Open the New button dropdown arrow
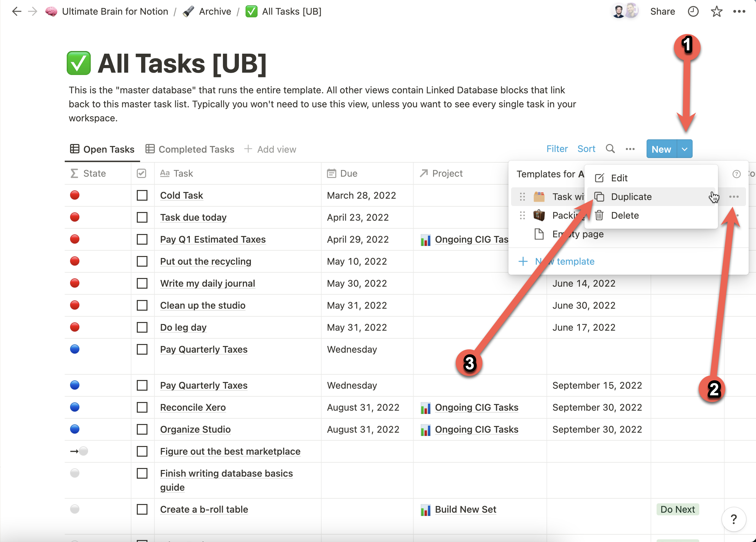 pos(685,149)
